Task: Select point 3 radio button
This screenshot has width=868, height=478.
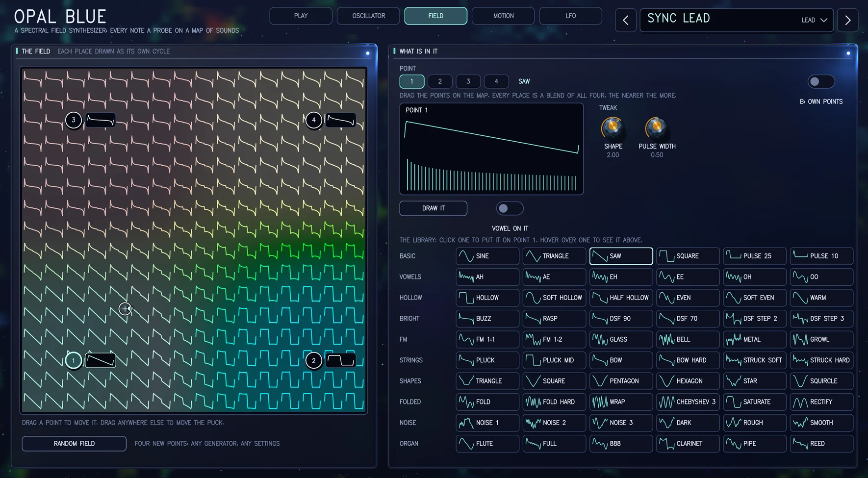Action: tap(468, 81)
